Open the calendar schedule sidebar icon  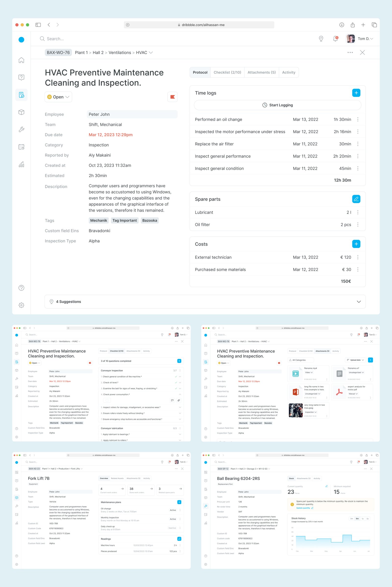[x=21, y=147]
